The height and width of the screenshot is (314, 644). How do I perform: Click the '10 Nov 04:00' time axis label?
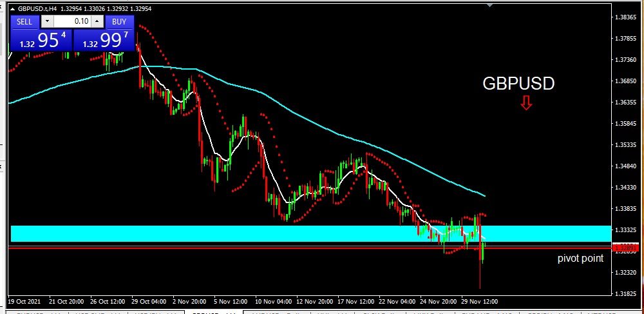click(x=273, y=302)
